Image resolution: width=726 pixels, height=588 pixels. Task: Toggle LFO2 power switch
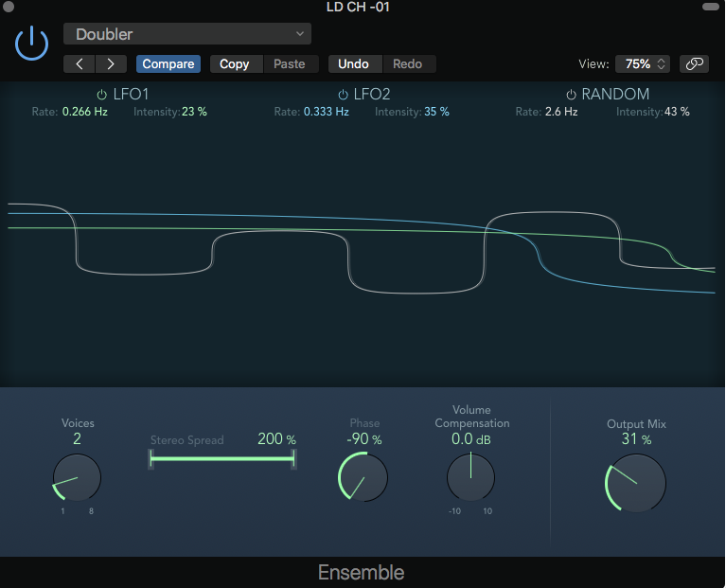point(343,95)
